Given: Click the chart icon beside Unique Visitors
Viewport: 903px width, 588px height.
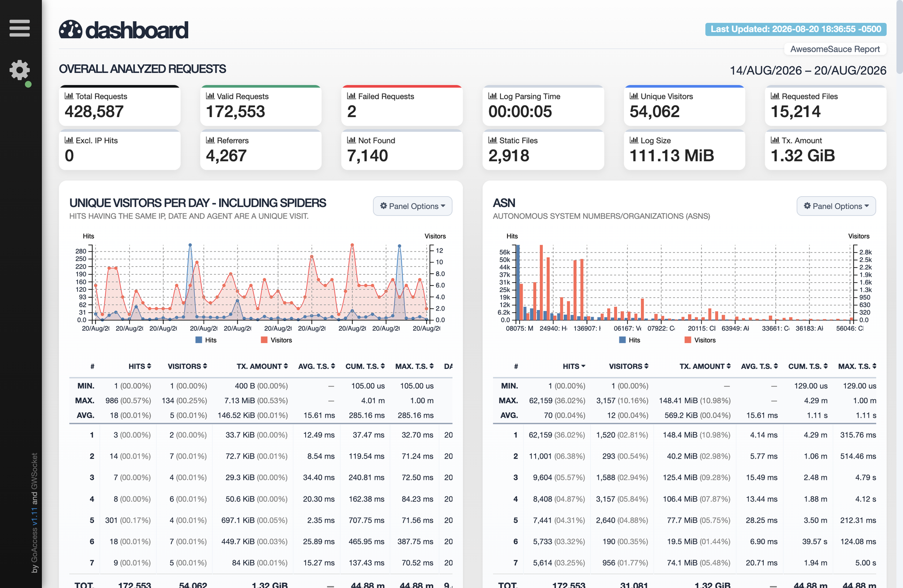Looking at the screenshot, I should [x=634, y=96].
